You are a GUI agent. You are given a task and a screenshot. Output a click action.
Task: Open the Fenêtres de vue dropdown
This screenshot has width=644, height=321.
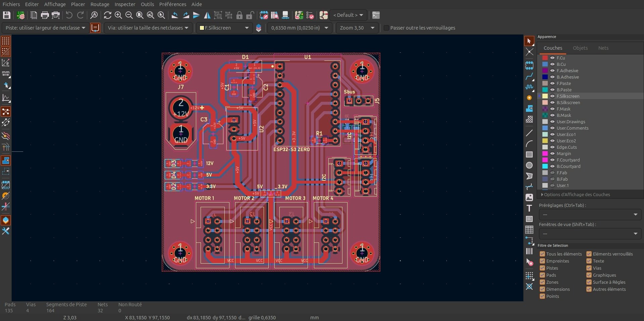(590, 234)
